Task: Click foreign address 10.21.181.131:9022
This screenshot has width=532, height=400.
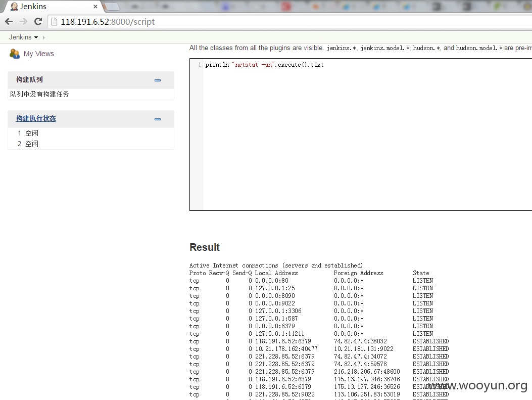Action: (364, 349)
